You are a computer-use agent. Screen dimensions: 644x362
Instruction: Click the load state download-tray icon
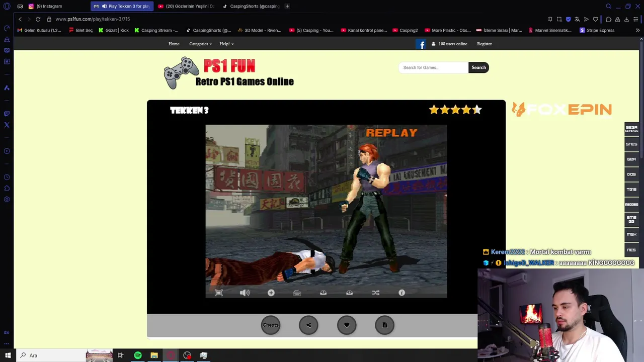[350, 293]
